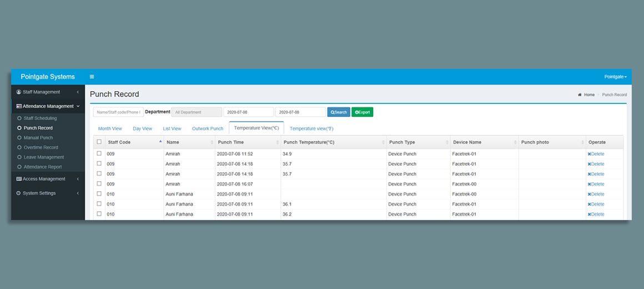Sort by Staff Code arrow icon
This screenshot has width=644, height=289.
click(160, 141)
